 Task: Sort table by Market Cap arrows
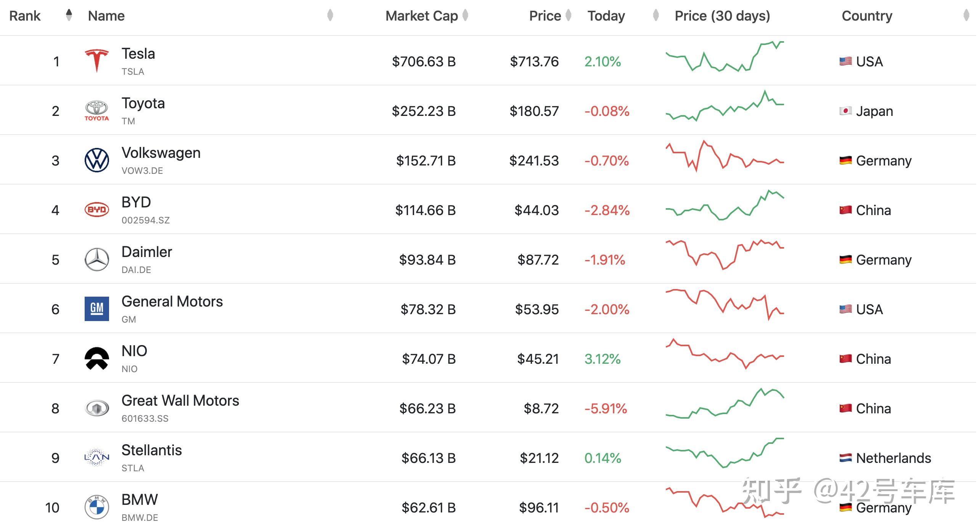[465, 15]
